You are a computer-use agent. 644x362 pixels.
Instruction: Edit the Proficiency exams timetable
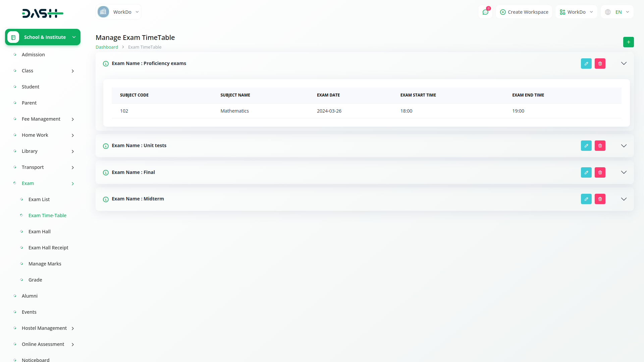586,63
